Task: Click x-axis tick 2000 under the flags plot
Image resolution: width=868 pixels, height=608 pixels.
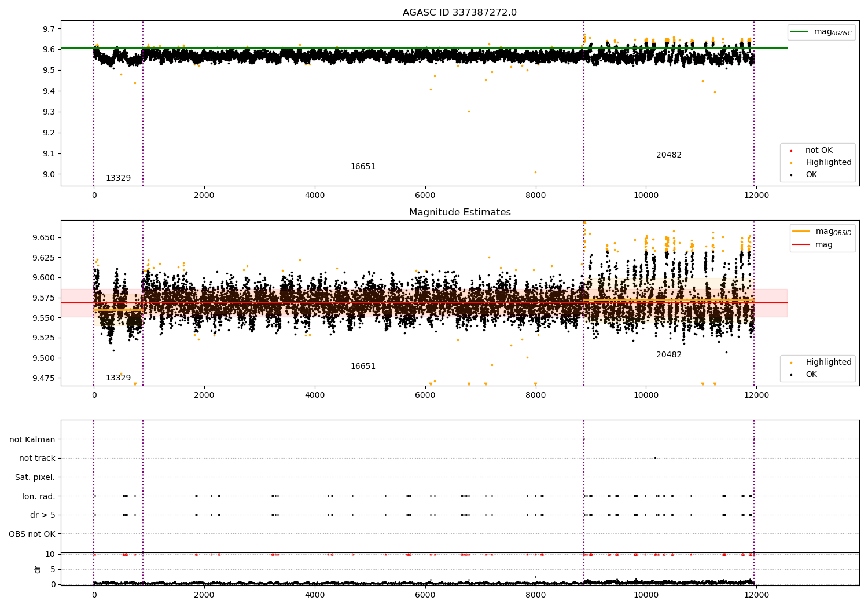Action: (204, 595)
